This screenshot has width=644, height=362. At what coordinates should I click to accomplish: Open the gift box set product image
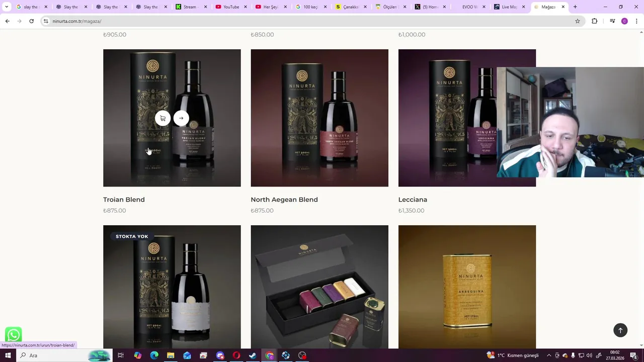tap(319, 287)
